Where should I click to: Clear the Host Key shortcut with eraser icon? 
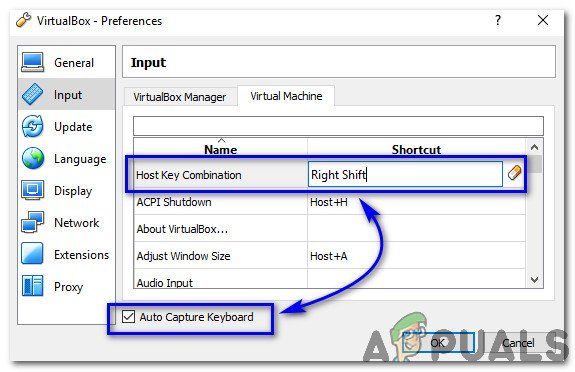[514, 173]
